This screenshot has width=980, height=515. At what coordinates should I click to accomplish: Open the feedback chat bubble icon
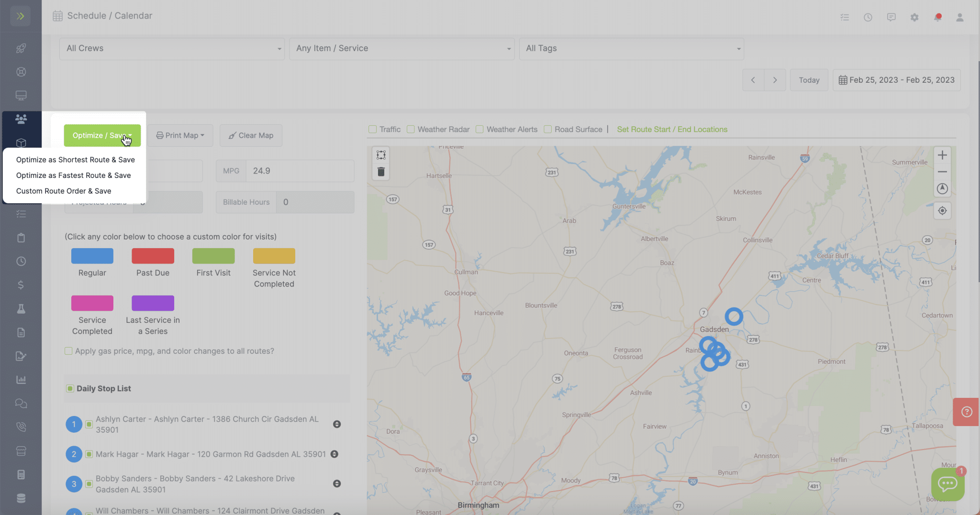tap(891, 17)
